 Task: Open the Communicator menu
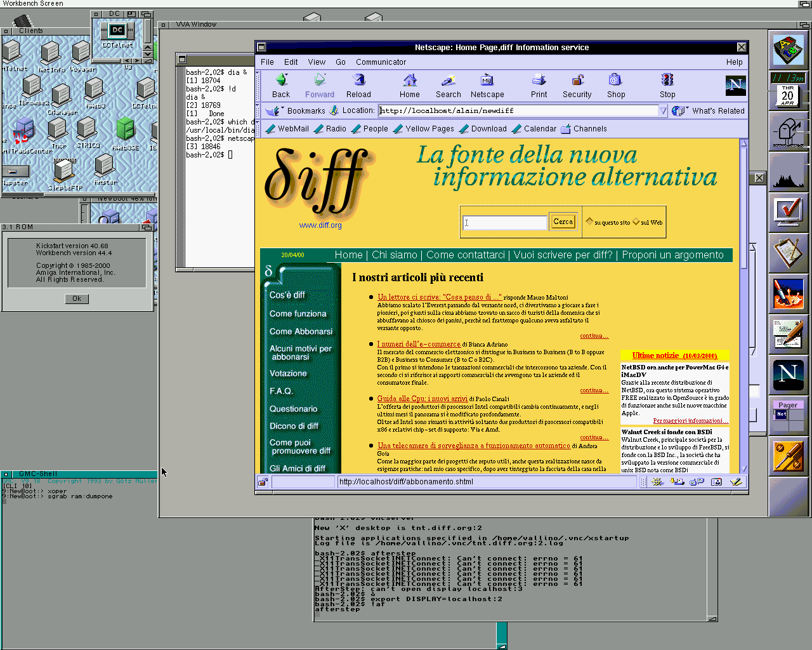click(x=381, y=62)
